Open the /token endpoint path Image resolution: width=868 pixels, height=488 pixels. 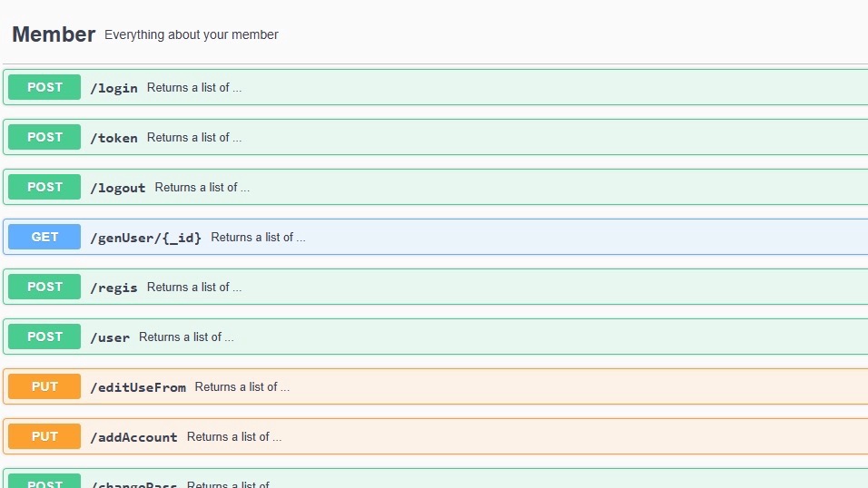coord(113,138)
